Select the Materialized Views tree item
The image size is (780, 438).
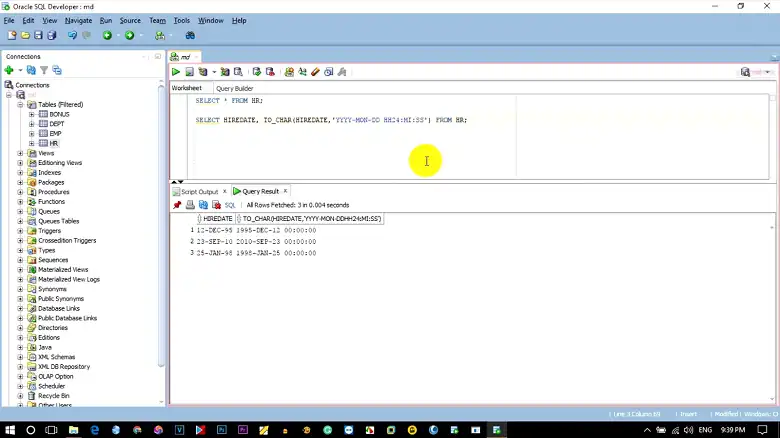[x=63, y=270]
